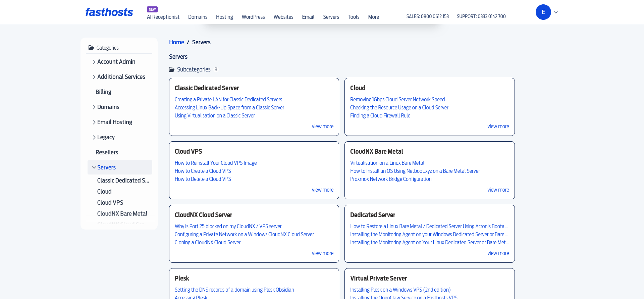Open 'How to Reinstall Your Cloud VPS Image'
This screenshot has width=644, height=299.
click(216, 163)
